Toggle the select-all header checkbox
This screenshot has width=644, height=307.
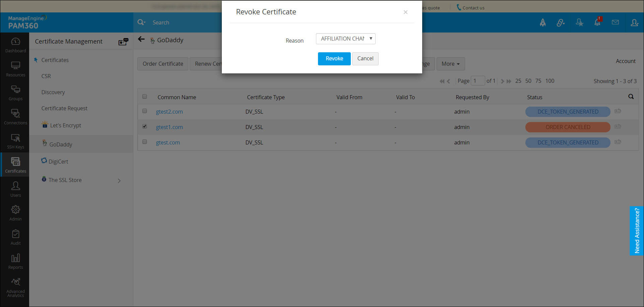coord(145,97)
